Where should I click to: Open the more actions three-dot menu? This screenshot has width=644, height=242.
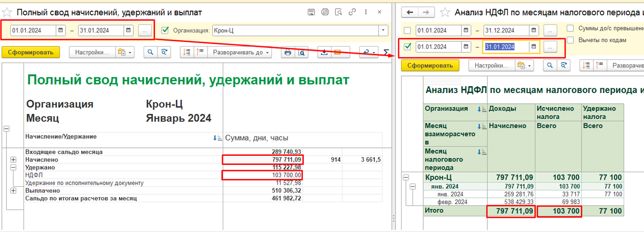tap(366, 13)
